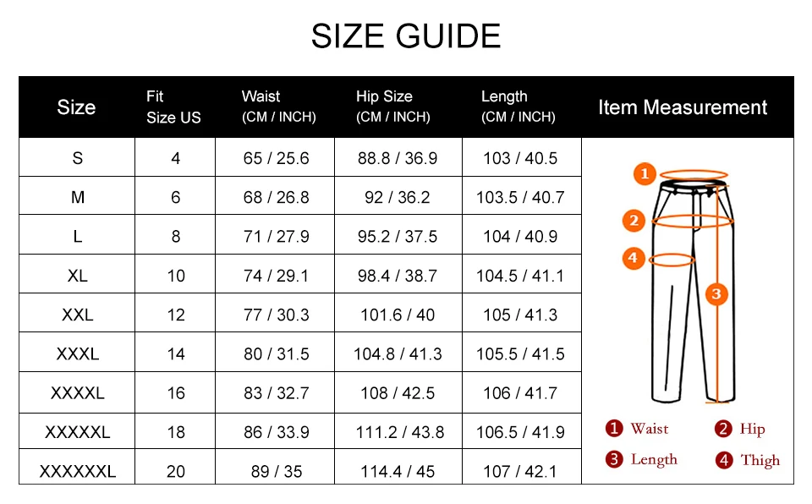Click the Waist legend label
812x504 pixels.
[650, 429]
